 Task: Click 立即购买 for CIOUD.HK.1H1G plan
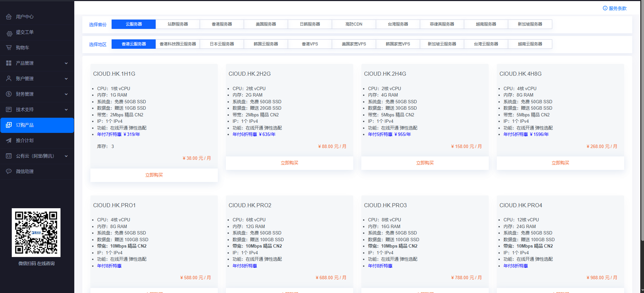click(154, 175)
